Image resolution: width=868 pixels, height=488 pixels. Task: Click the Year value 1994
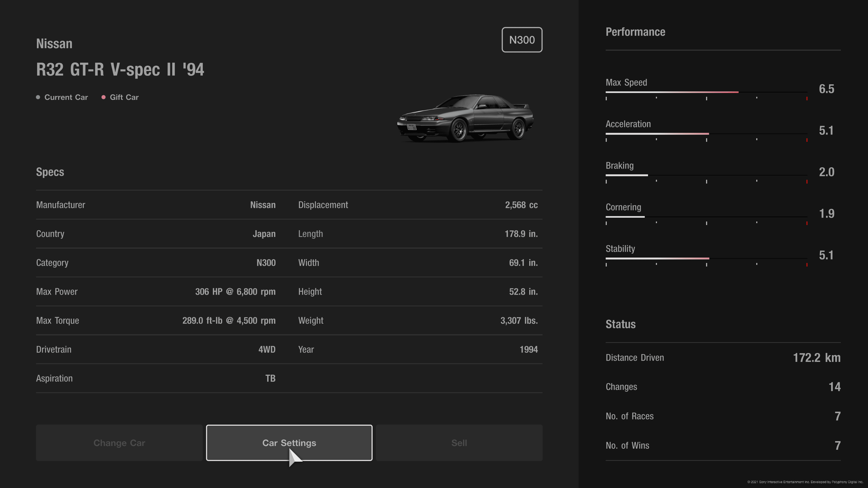528,349
